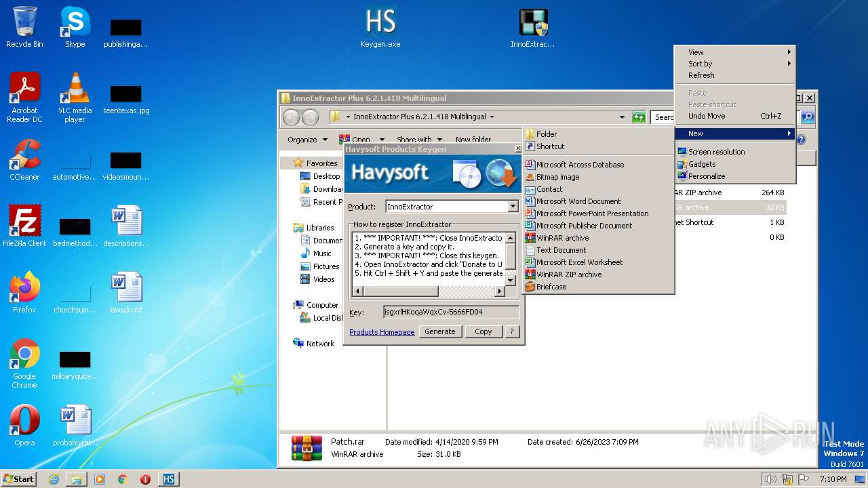Image resolution: width=868 pixels, height=488 pixels.
Task: Launch Acrobat Reader DC from the desktop
Action: 24,98
